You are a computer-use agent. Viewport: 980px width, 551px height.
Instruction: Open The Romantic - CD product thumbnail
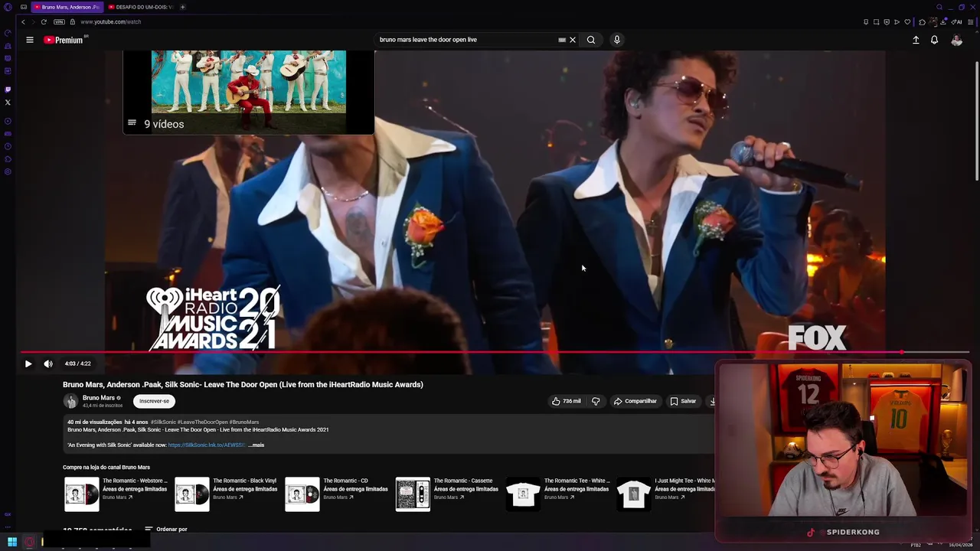point(302,494)
